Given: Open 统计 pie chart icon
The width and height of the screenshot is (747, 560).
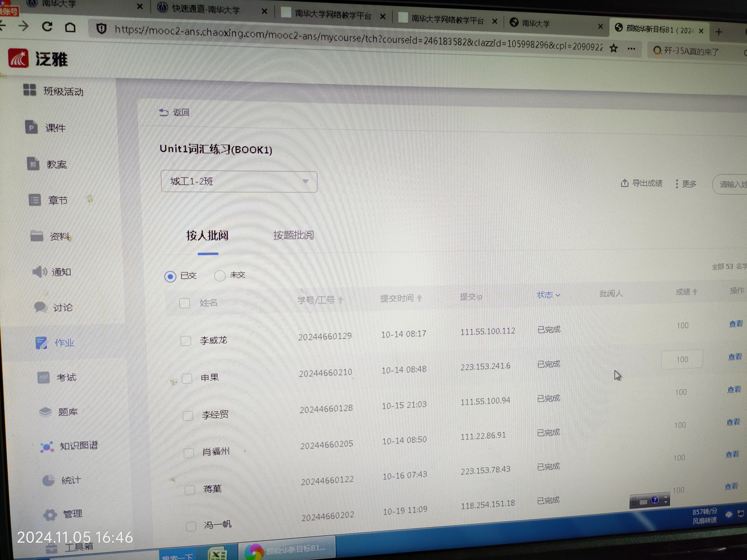Looking at the screenshot, I should click(49, 480).
